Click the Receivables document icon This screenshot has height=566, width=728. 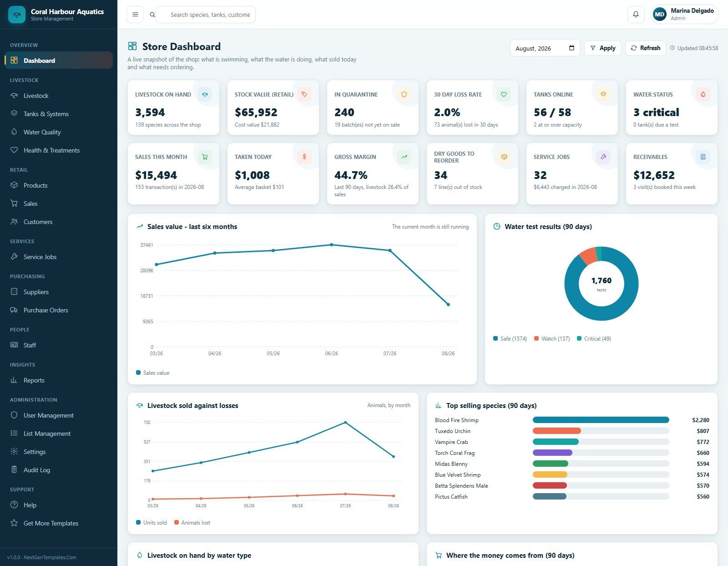click(703, 157)
